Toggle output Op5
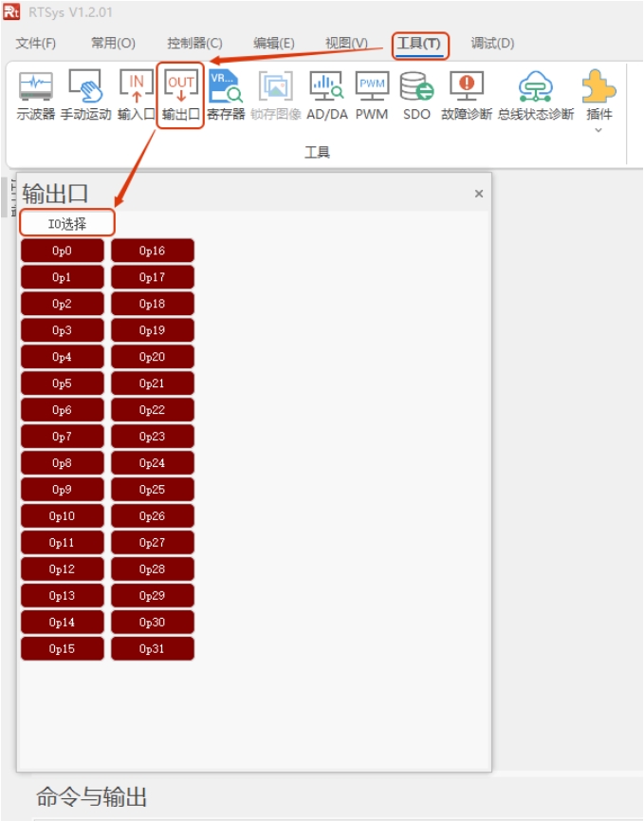The image size is (644, 821). (63, 383)
